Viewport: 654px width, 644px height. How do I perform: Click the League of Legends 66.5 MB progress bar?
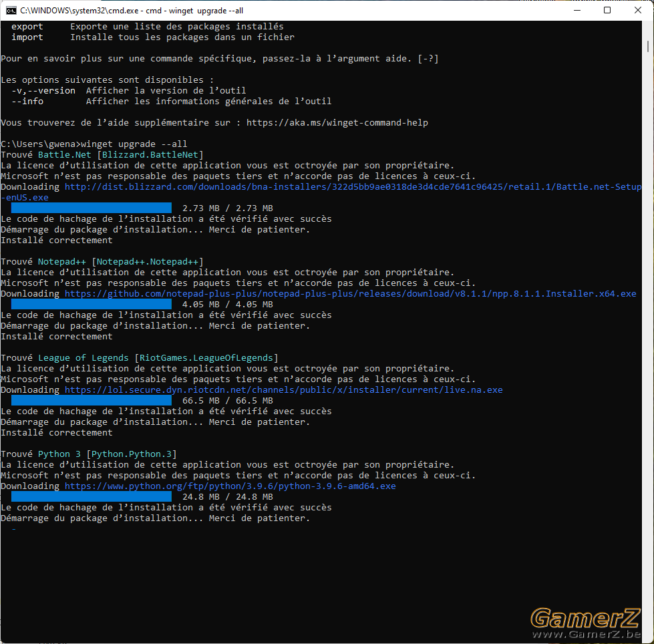[92, 400]
